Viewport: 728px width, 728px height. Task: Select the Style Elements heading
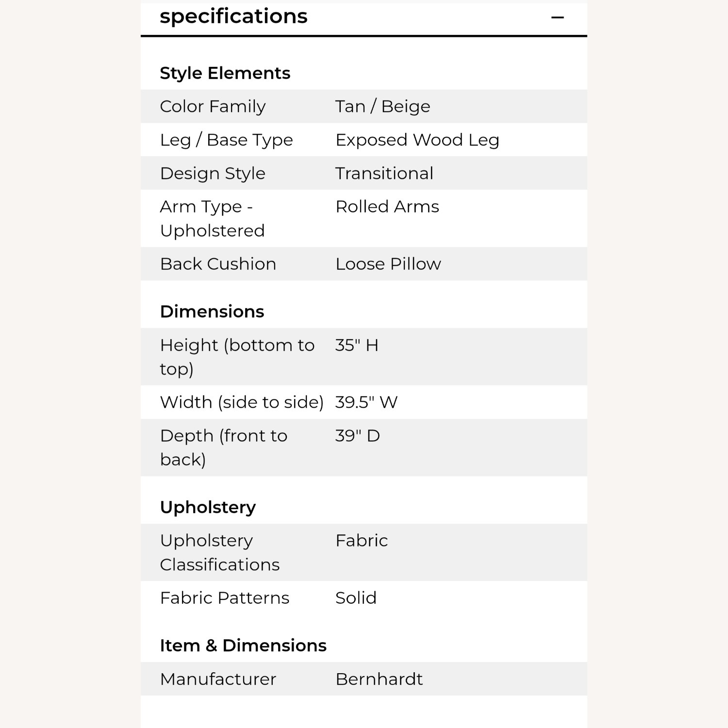(x=225, y=73)
